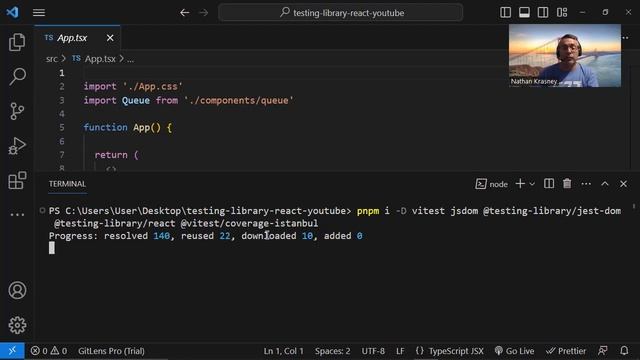Open the Run and Debug view
This screenshot has height=360, width=640.
coord(17,146)
